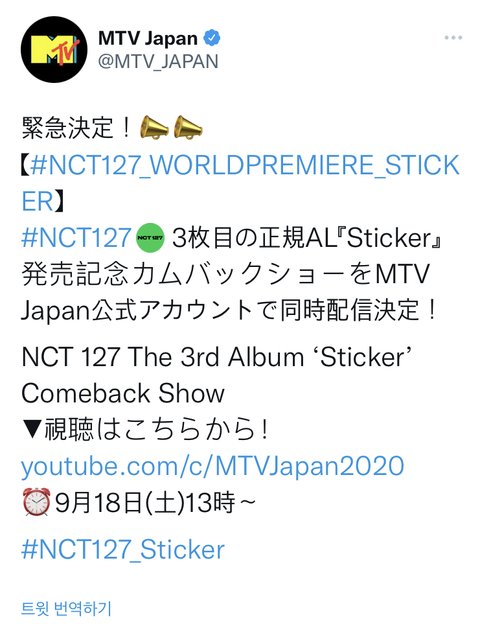Click the green NCT 127 hashtag emoji

coord(150,238)
